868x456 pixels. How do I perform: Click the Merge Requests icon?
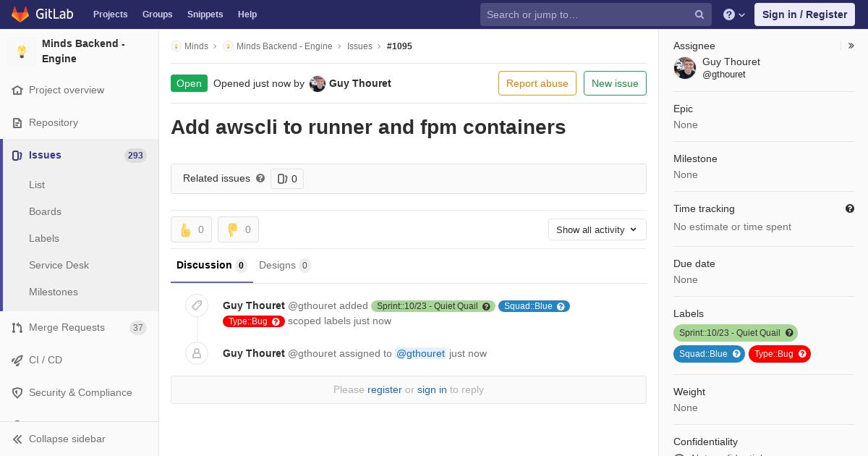(17, 328)
